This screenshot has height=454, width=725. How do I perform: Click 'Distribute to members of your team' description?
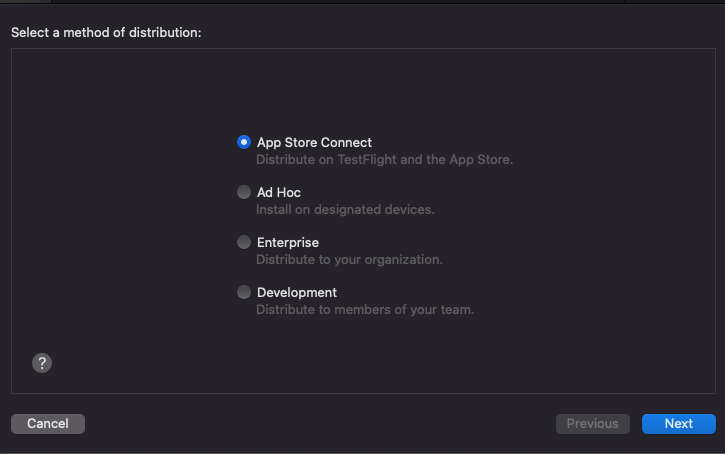(x=365, y=309)
